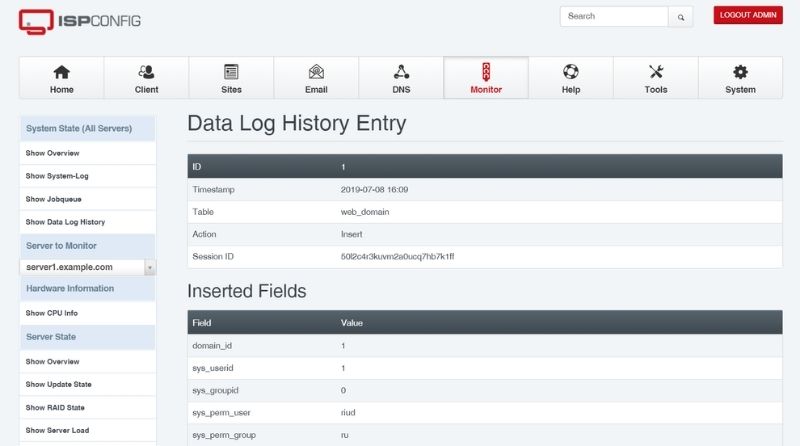
Task: Select the DNS network icon
Action: click(401, 72)
